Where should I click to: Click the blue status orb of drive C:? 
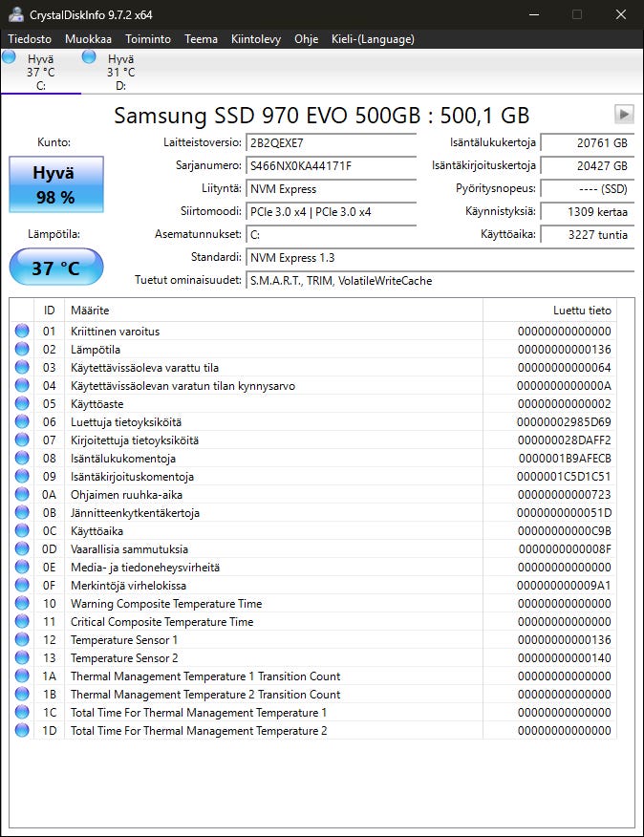[x=10, y=57]
